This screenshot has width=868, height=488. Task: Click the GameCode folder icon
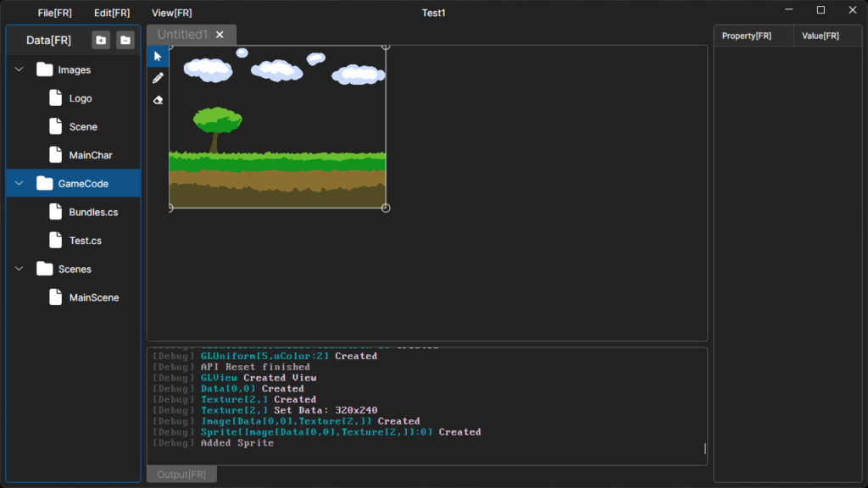point(44,184)
